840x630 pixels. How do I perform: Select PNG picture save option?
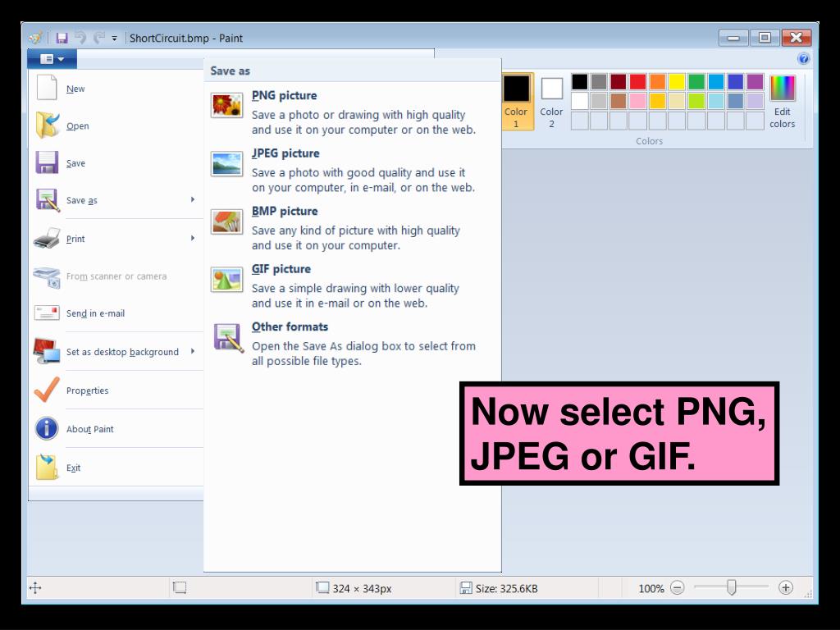click(x=353, y=112)
